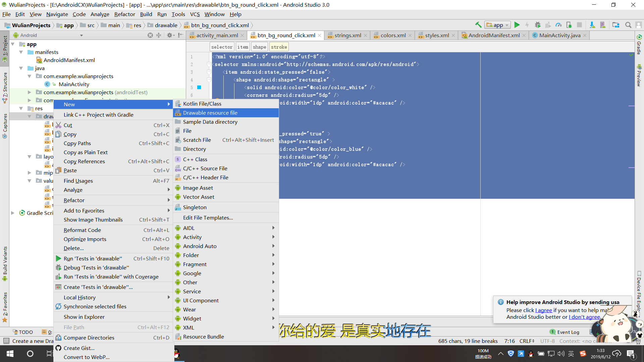Open the SDK Manager download icon
This screenshot has width=644, height=362.
pos(592,25)
